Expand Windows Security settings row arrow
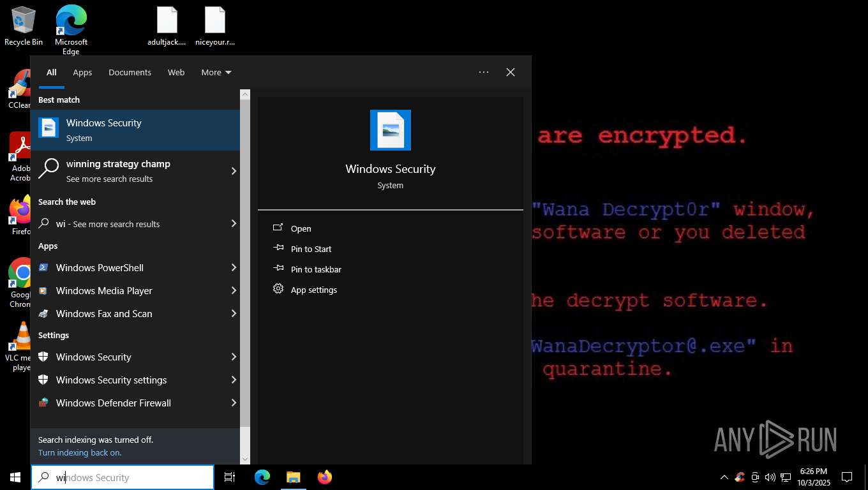The image size is (868, 490). pos(234,380)
